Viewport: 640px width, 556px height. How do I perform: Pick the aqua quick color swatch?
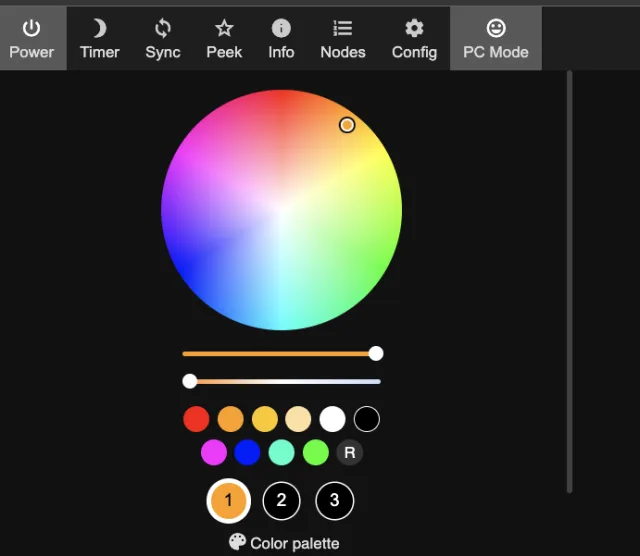[282, 452]
